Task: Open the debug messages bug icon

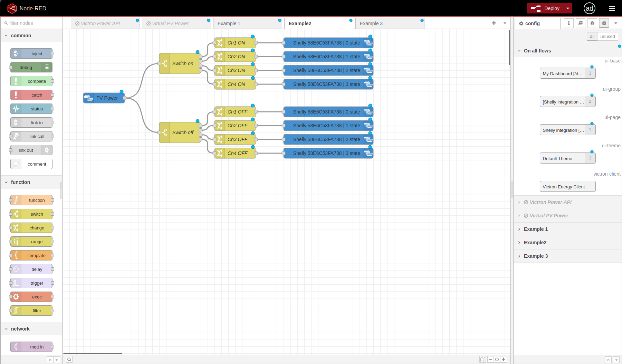Action: (592, 23)
